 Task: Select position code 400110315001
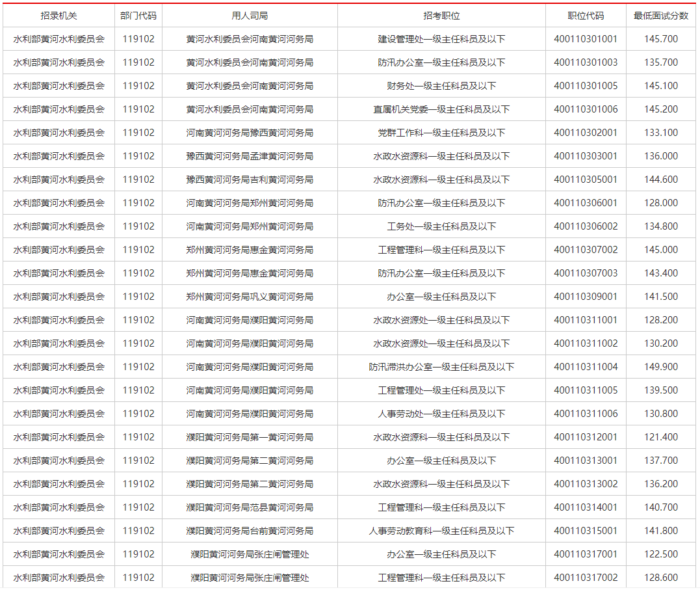point(586,531)
